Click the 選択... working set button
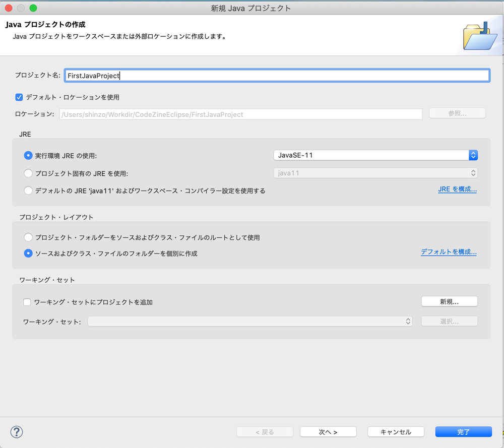The image size is (504, 448). (x=450, y=321)
